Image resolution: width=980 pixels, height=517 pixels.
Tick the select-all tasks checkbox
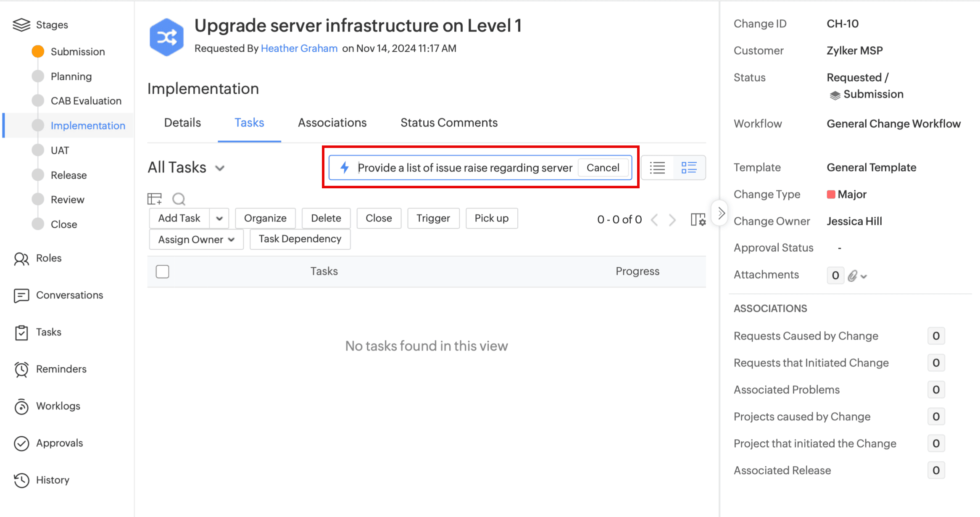tap(163, 272)
